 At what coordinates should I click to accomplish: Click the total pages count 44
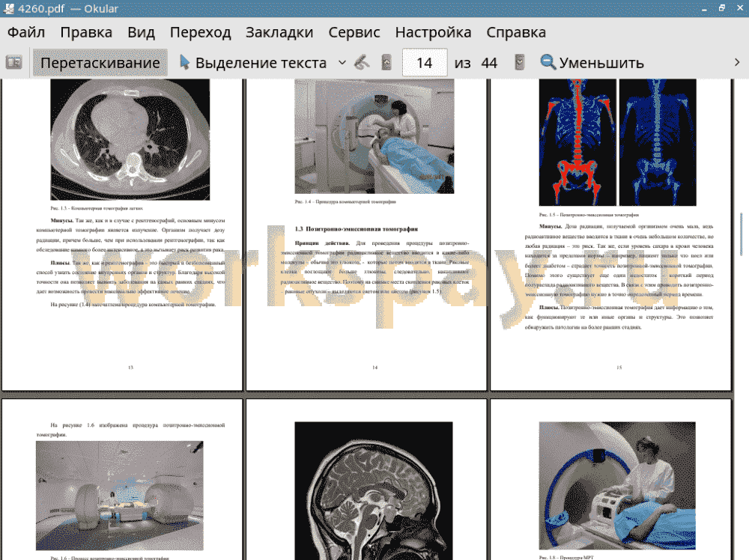(x=489, y=63)
